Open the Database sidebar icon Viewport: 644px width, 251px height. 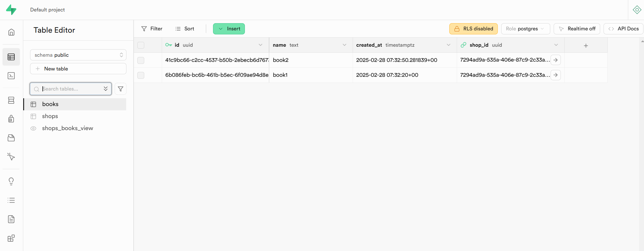[x=11, y=100]
